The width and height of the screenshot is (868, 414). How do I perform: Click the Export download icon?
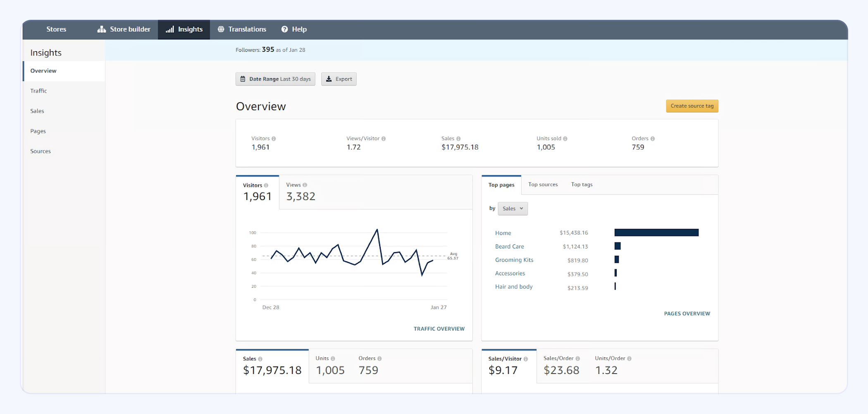329,79
